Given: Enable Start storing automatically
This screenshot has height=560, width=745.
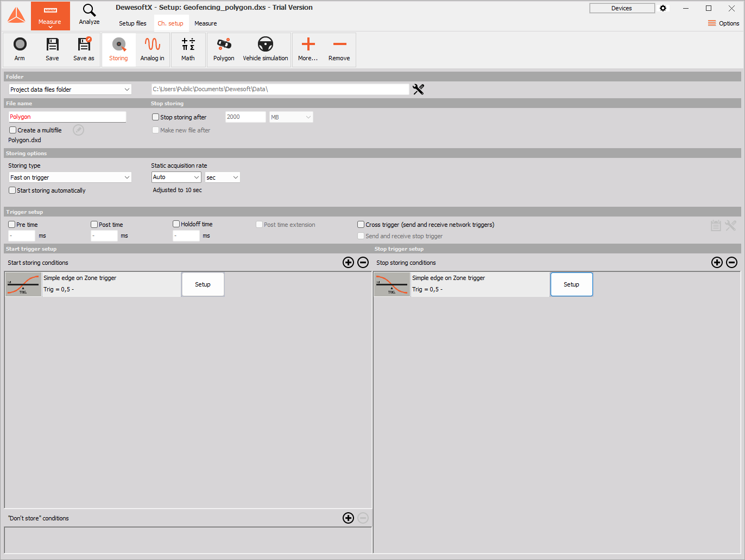Looking at the screenshot, I should click(x=12, y=190).
